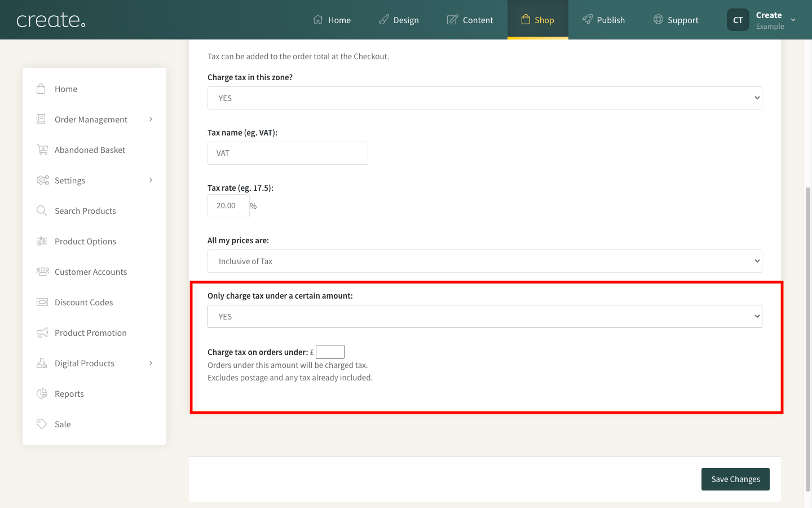Viewport: 812px width, 508px height.
Task: Click the Product Options sliders icon
Action: tap(42, 241)
